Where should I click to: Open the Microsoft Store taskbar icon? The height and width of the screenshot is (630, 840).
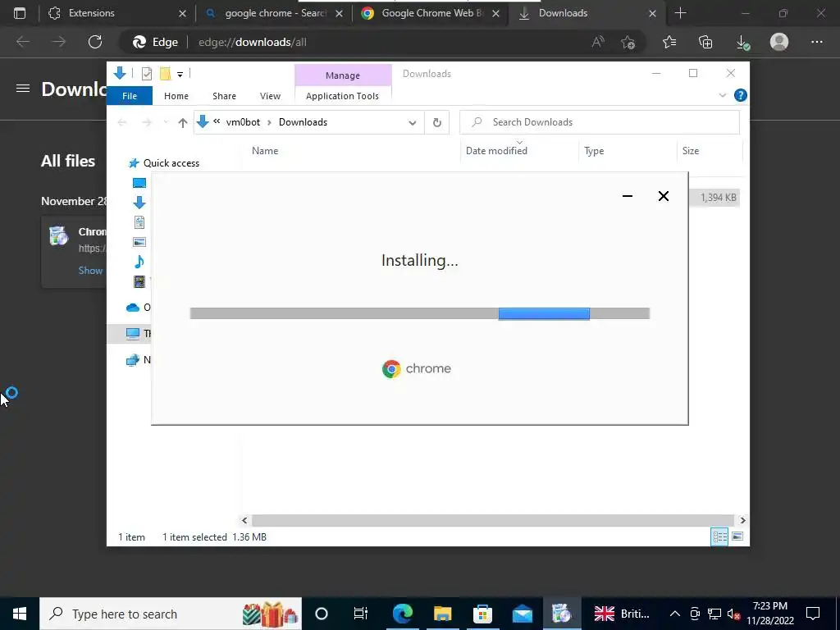tap(482, 614)
